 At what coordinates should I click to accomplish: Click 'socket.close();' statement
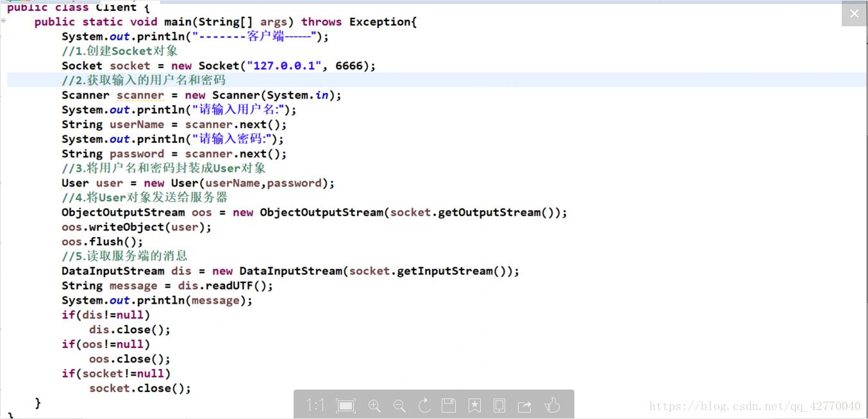[x=140, y=389]
